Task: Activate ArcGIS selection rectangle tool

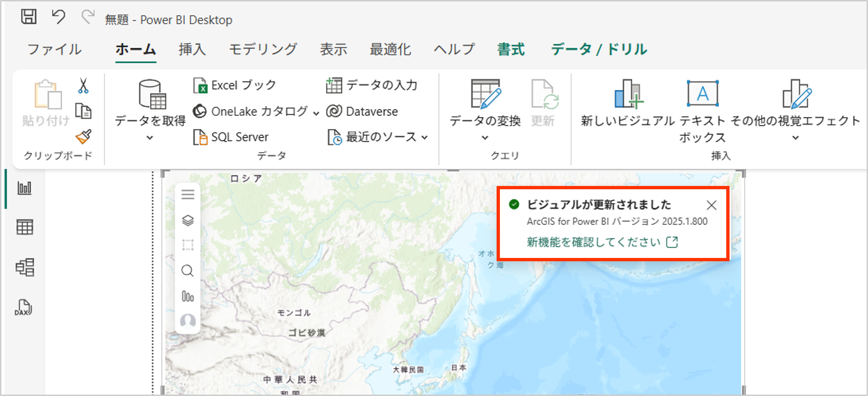Action: (x=188, y=245)
